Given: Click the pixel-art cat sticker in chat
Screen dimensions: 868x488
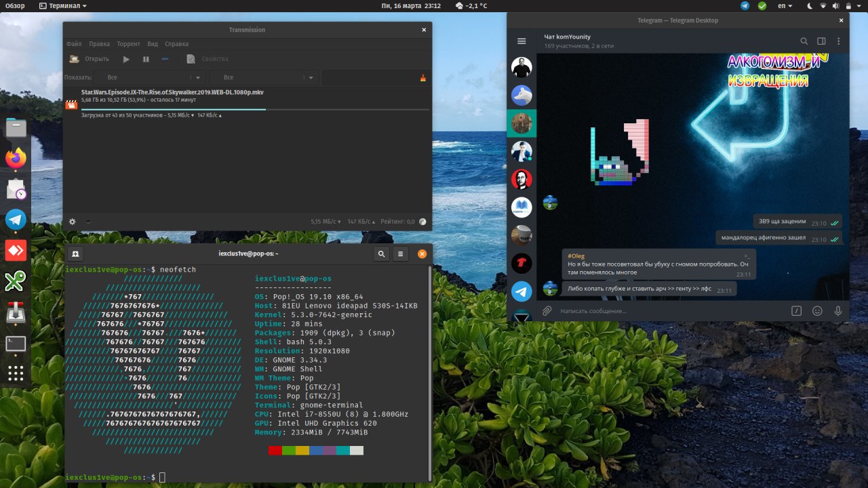Looking at the screenshot, I should coord(620,152).
